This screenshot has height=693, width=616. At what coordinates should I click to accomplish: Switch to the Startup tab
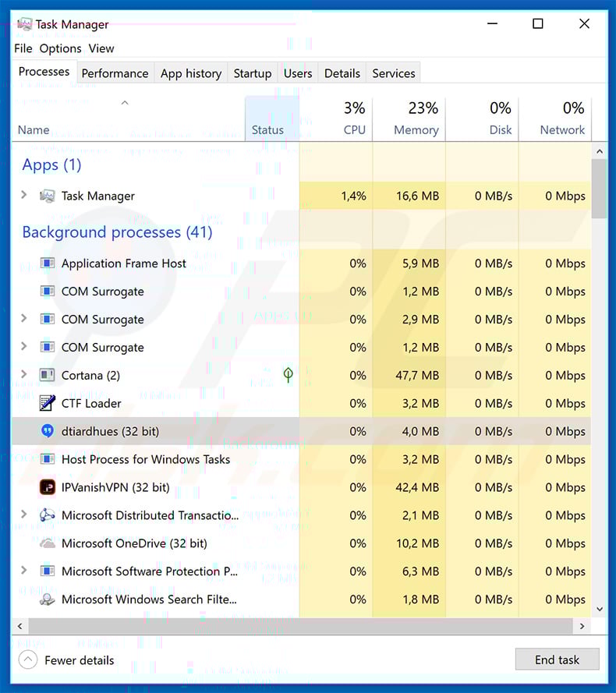(x=253, y=73)
